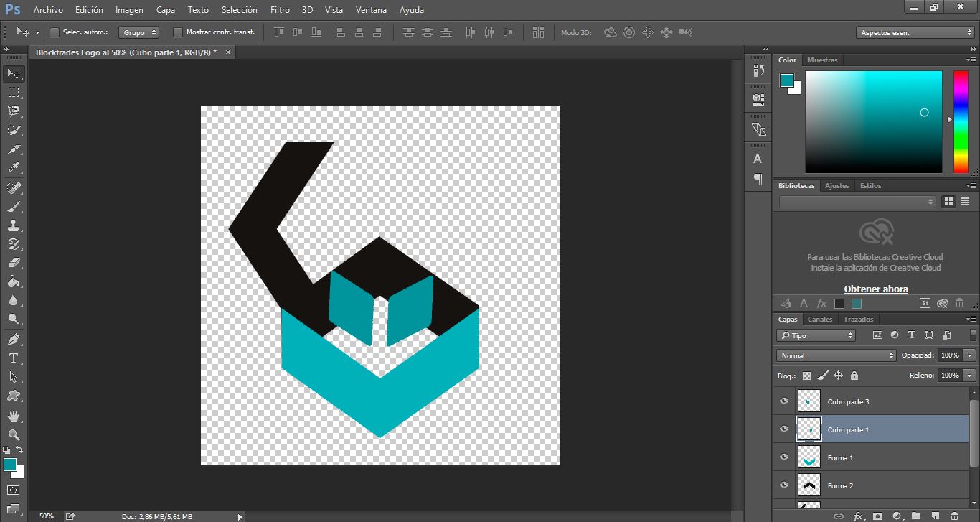
Task: Hide the Cubo parte 1 layer
Action: pos(784,429)
